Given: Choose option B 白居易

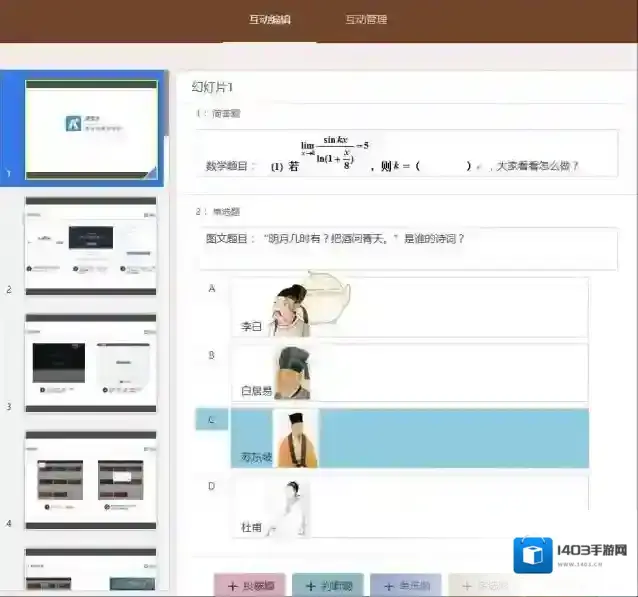Looking at the screenshot, I should pos(409,372).
